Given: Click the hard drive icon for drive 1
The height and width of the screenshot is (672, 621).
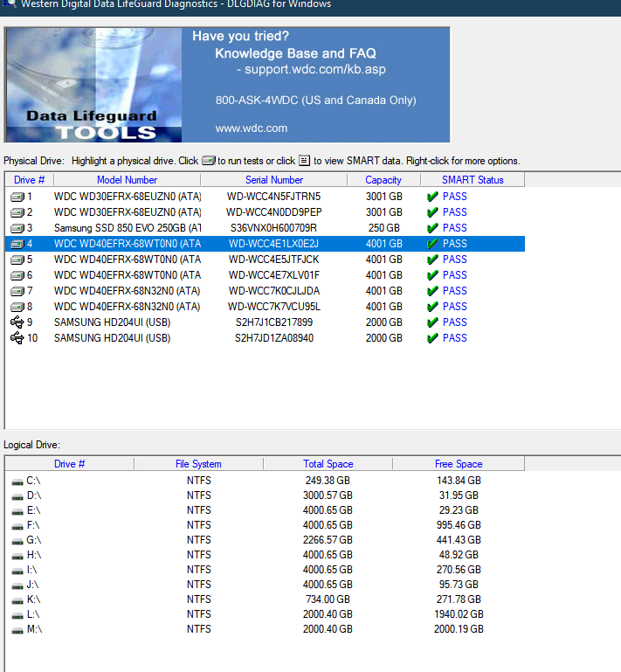Looking at the screenshot, I should pos(17,197).
